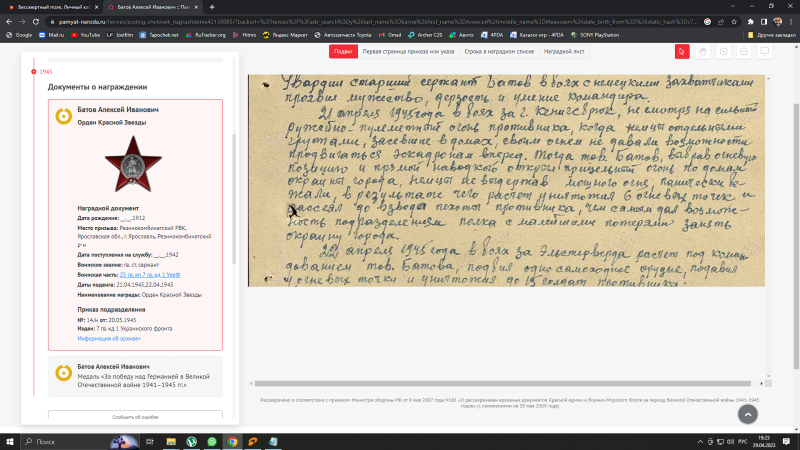Open the Archer C20 bookmark
The width and height of the screenshot is (800, 450).
[x=425, y=35]
